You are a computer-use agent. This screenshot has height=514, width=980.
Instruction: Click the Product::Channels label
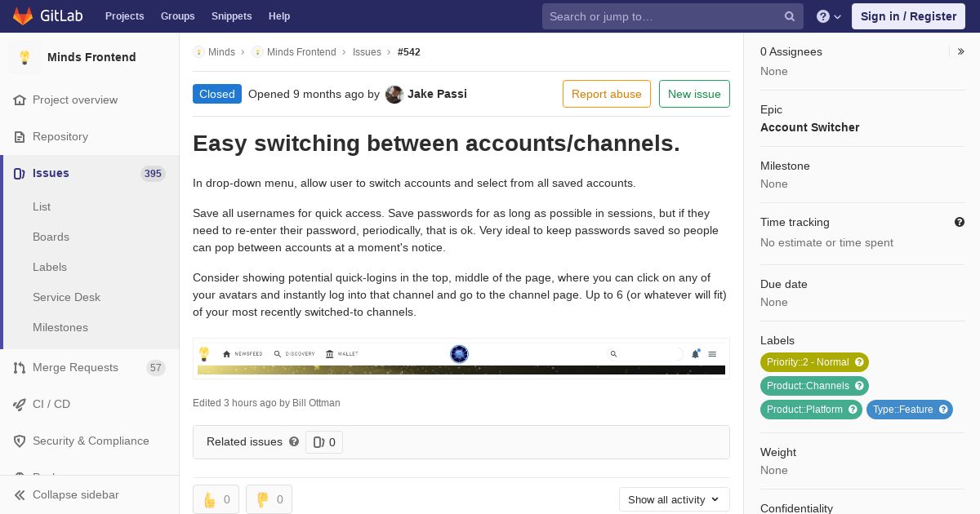point(814,386)
